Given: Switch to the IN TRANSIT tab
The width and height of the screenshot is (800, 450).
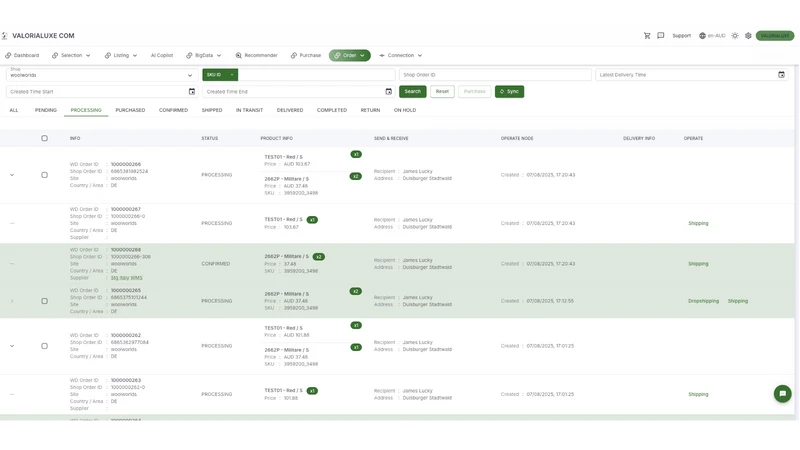Looking at the screenshot, I should click(249, 110).
